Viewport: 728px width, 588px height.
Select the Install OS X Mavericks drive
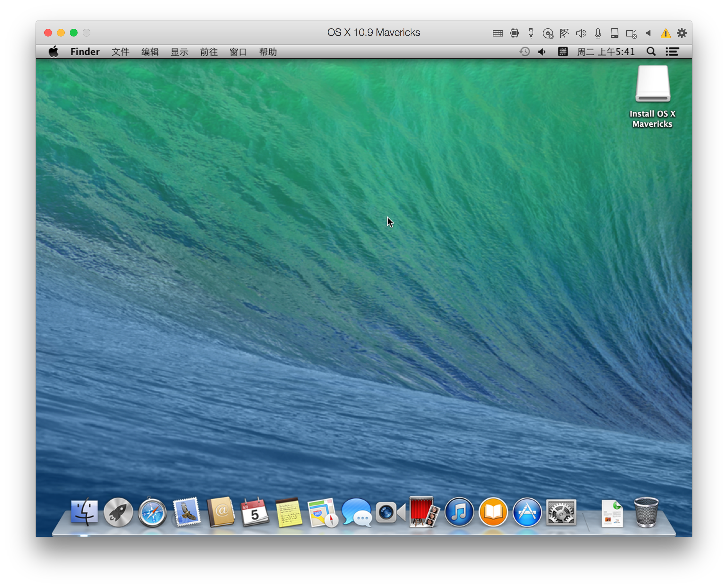652,85
